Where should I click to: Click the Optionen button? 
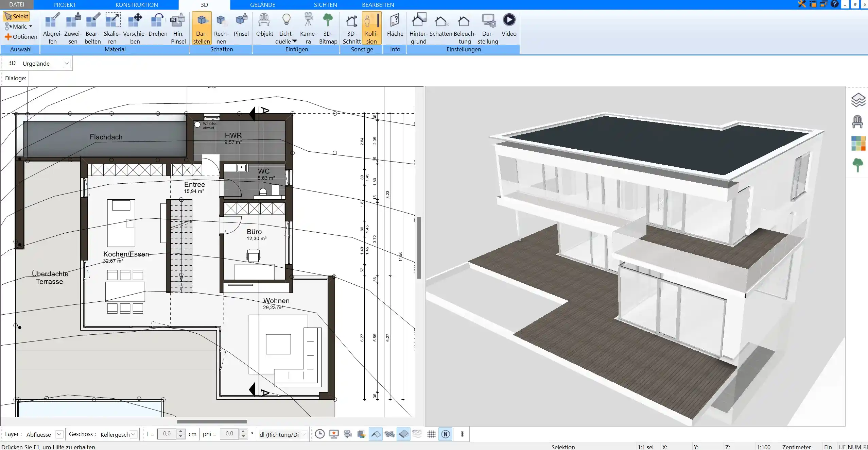[21, 37]
